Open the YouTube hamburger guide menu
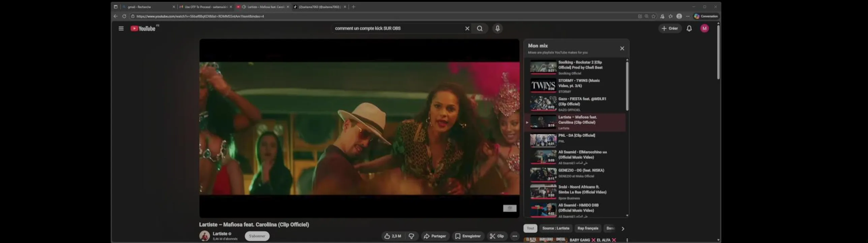 coord(121,29)
